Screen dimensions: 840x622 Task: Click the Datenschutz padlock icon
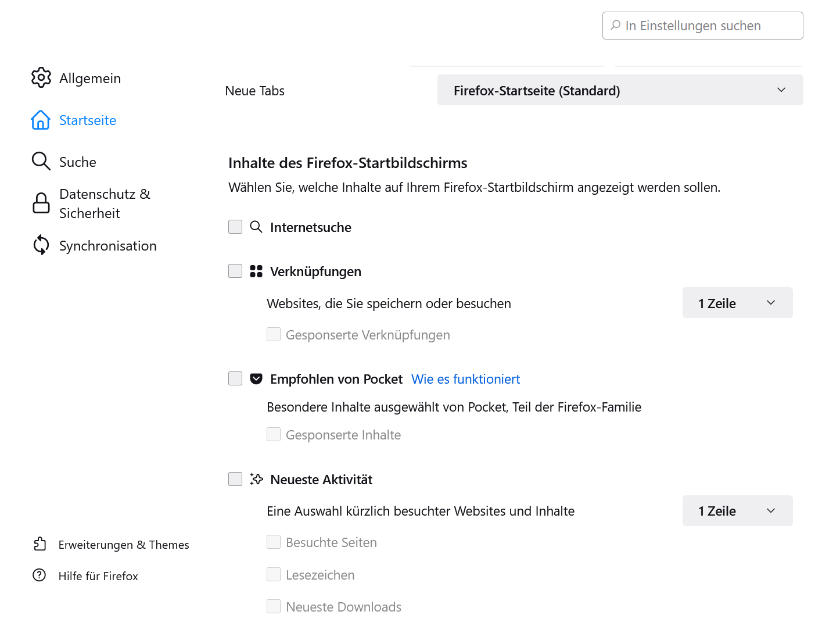[41, 203]
